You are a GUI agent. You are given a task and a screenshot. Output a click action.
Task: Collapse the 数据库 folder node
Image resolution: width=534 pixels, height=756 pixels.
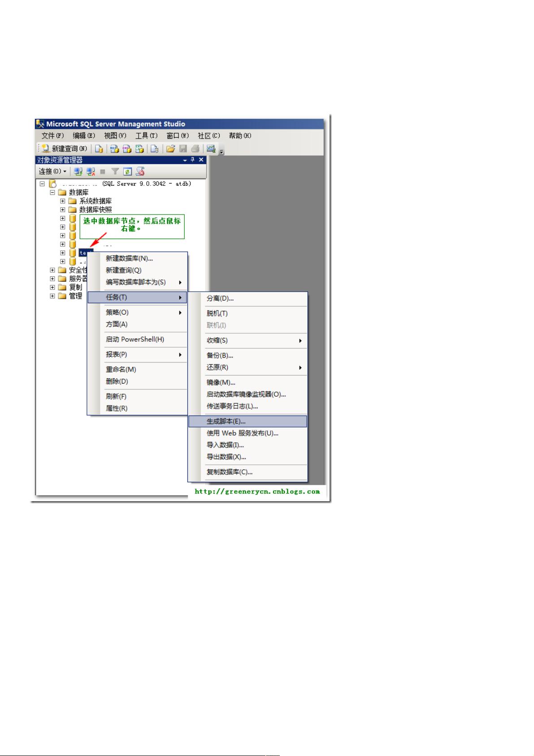[52, 192]
